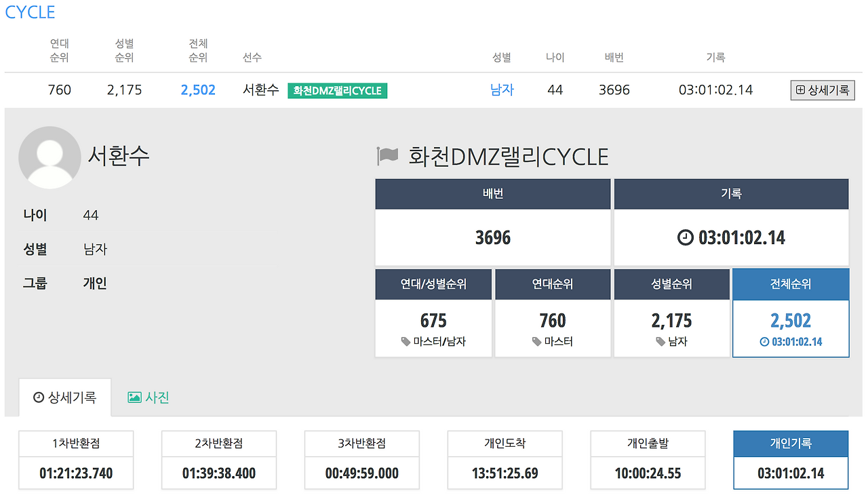This screenshot has height=495, width=868.
Task: Click the CYCLE heading link
Action: tap(29, 12)
